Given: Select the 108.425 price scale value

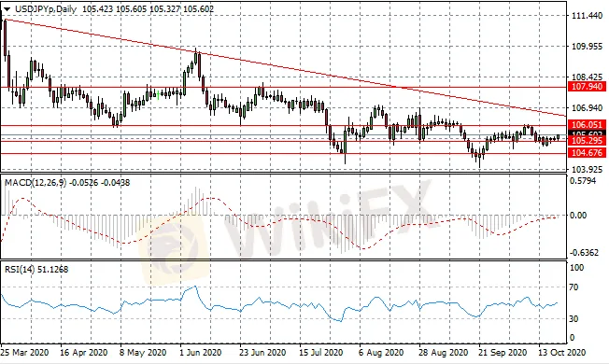Looking at the screenshot, I should 587,77.
